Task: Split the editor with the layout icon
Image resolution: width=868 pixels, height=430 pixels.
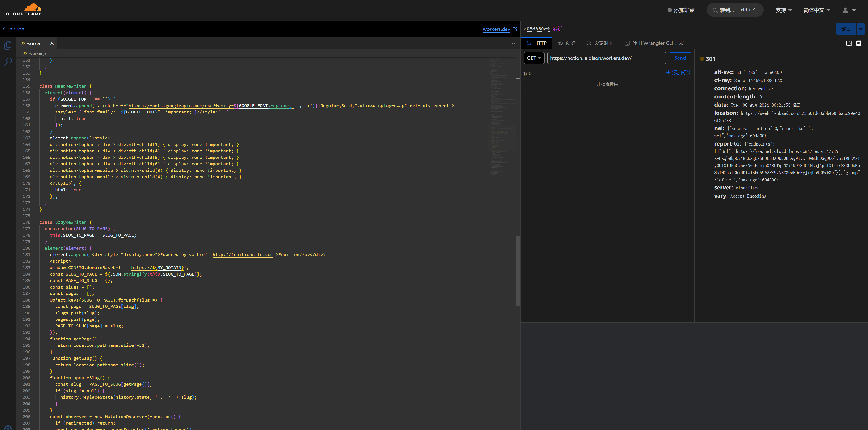Action: click(503, 43)
